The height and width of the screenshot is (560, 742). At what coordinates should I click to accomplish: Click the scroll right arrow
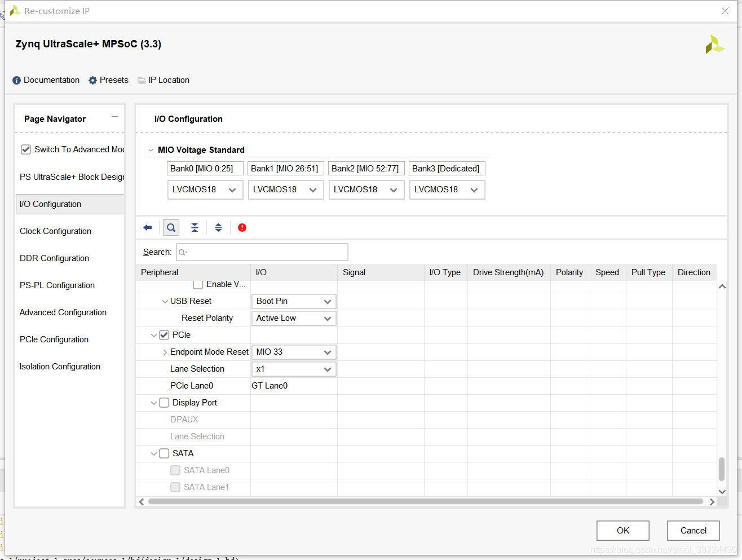(x=712, y=501)
